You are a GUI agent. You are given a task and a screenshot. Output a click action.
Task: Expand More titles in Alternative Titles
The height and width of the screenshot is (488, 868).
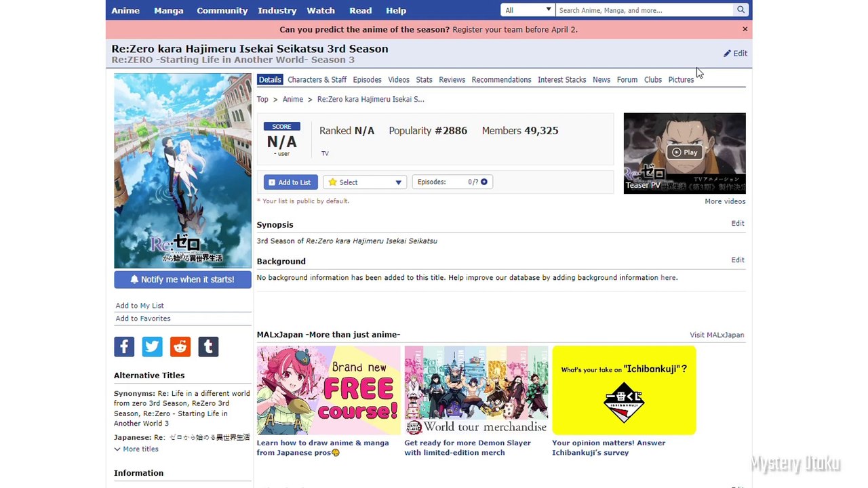(136, 449)
